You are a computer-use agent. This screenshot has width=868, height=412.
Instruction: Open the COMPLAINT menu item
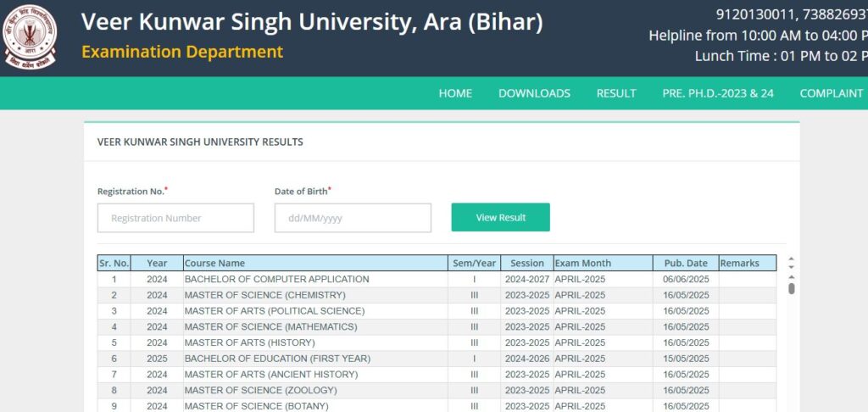[x=831, y=93]
